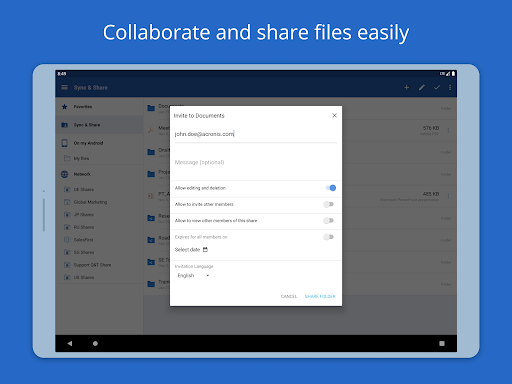512x384 pixels.
Task: Open JP Shares network folder
Action: click(x=100, y=215)
